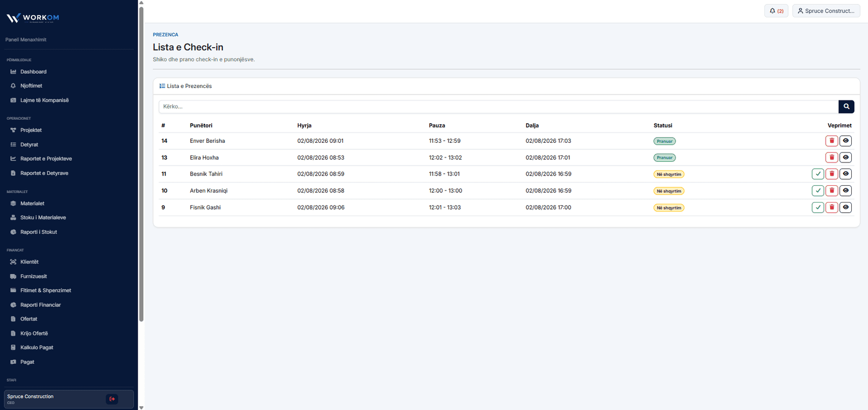868x410 pixels.
Task: View Elira Hoxha's check-in details eye icon
Action: (x=846, y=157)
